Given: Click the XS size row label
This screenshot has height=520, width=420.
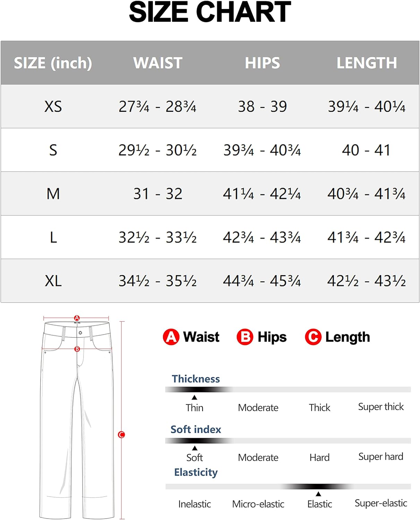Looking at the screenshot, I should (x=53, y=106).
